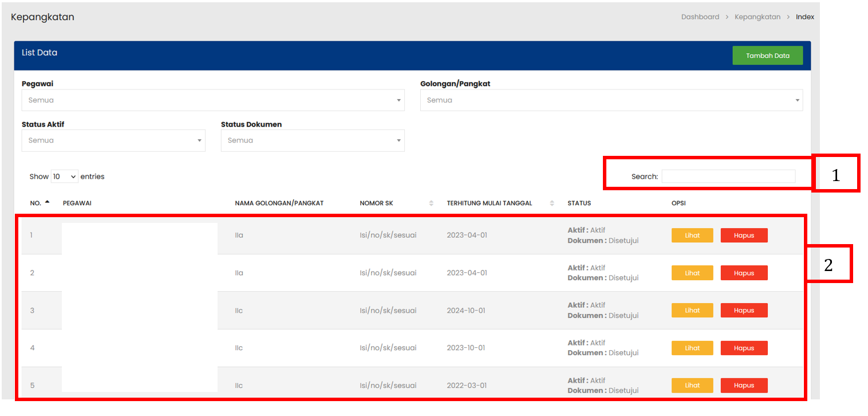This screenshot has width=868, height=416.
Task: Expand the Status Dokumen dropdown
Action: tap(312, 140)
